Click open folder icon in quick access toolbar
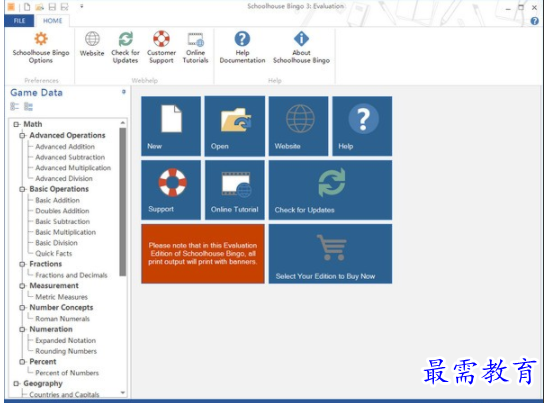 point(39,7)
